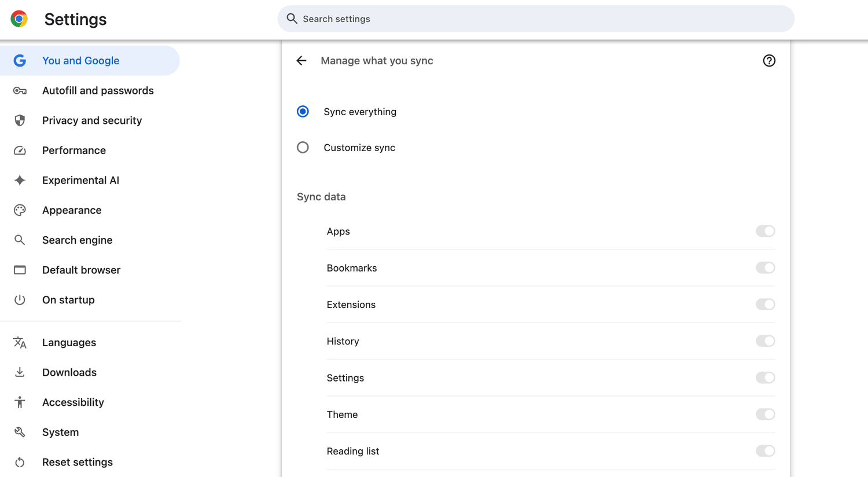Viewport: 868px width, 477px height.
Task: Click the Chrome logo icon
Action: click(19, 19)
